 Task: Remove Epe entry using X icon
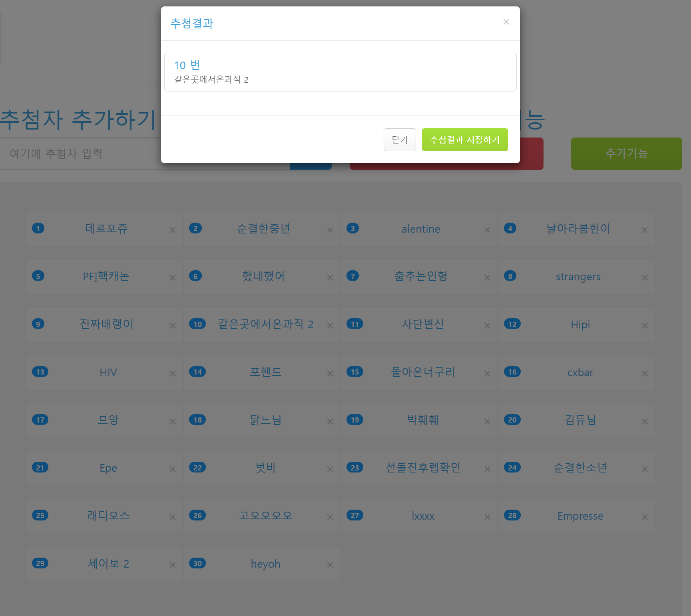click(x=173, y=469)
